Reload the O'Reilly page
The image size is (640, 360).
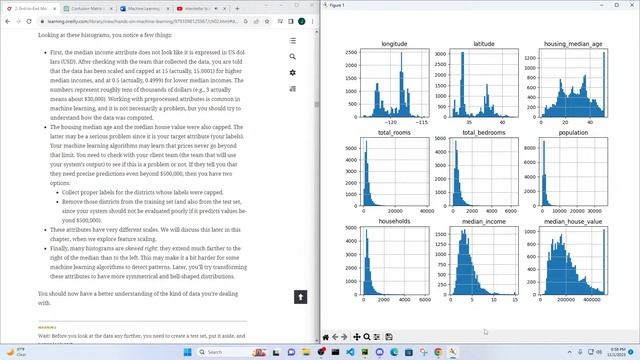(x=29, y=21)
